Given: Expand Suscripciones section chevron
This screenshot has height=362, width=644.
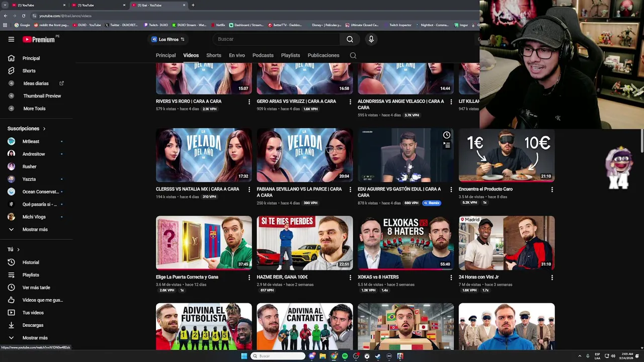Looking at the screenshot, I should pos(44,129).
